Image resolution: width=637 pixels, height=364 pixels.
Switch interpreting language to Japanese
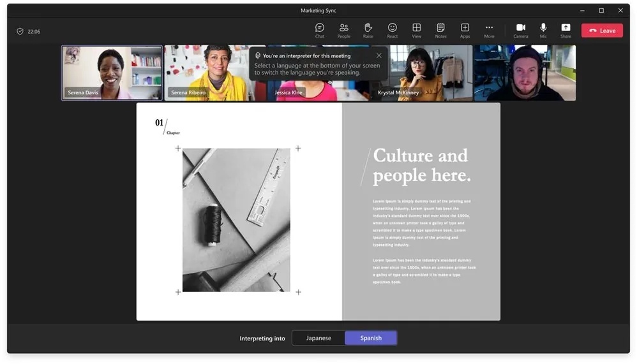click(x=318, y=338)
